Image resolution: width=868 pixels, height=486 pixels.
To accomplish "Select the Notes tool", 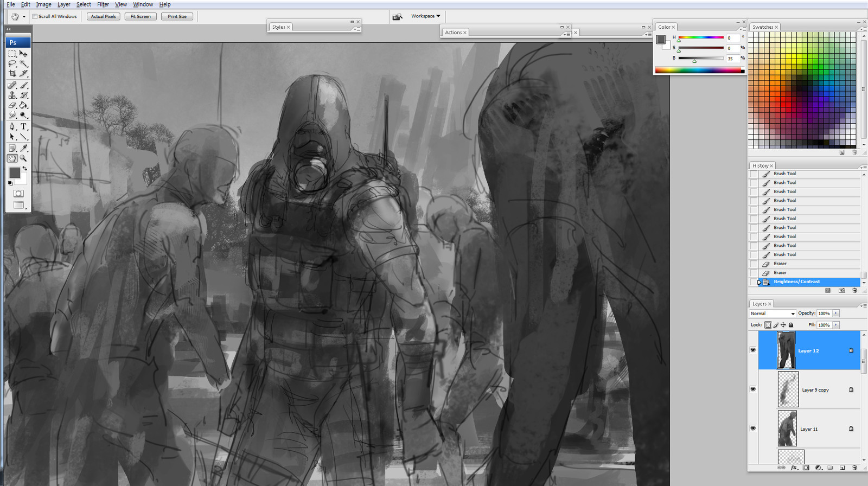I will pos(12,148).
